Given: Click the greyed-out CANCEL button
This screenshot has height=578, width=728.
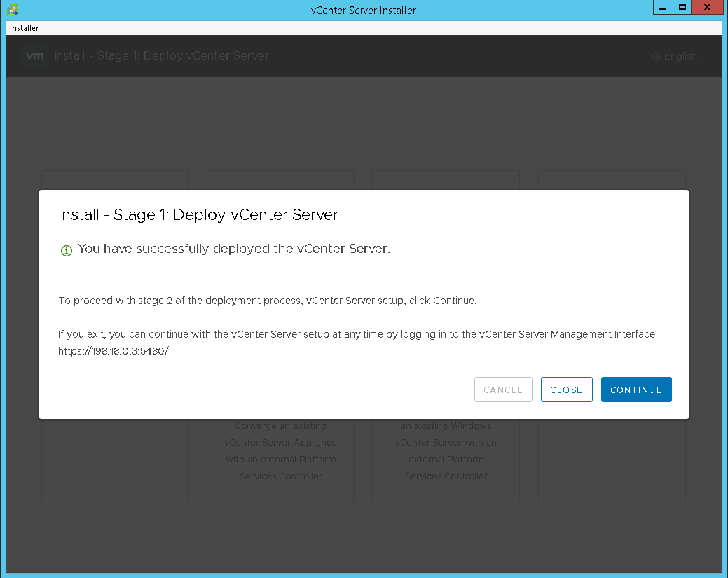Looking at the screenshot, I should [x=502, y=390].
